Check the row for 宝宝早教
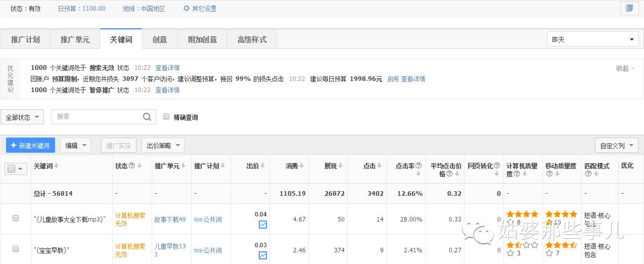This screenshot has height=264, width=644. (x=16, y=249)
